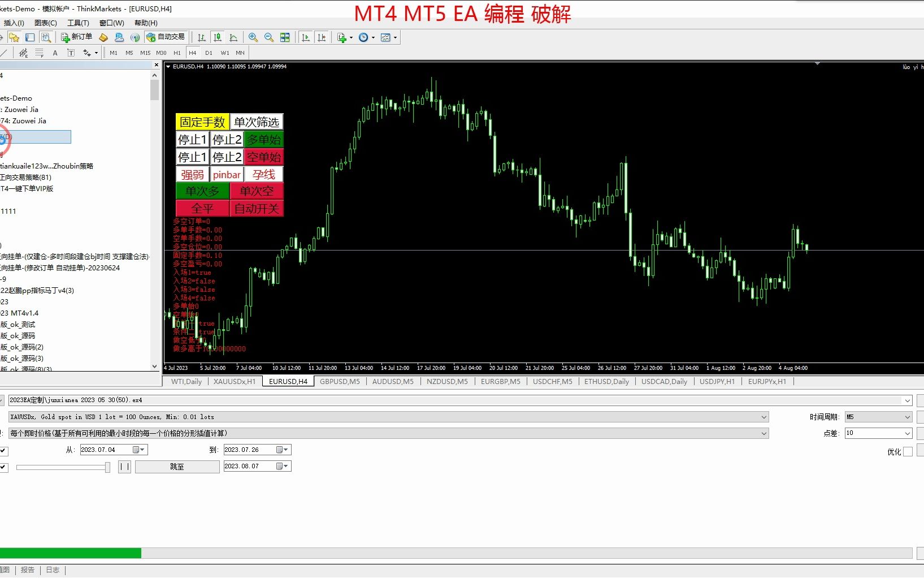924x578 pixels.
Task: Click the pause visual test button
Action: tap(124, 467)
